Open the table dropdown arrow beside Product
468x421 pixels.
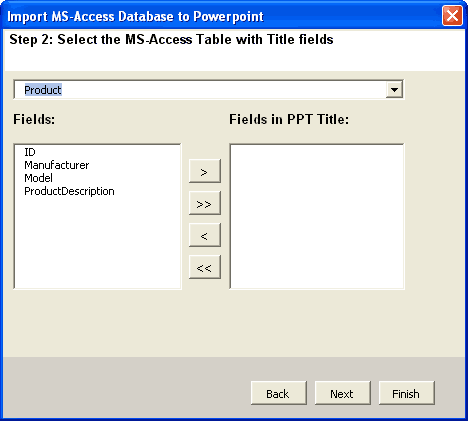[394, 90]
